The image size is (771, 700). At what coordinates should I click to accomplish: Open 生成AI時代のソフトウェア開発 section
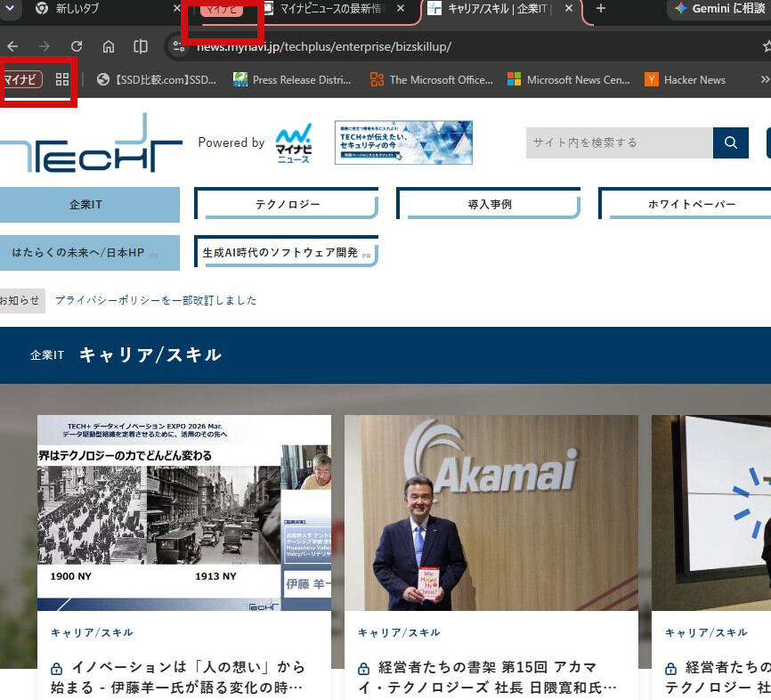point(287,252)
